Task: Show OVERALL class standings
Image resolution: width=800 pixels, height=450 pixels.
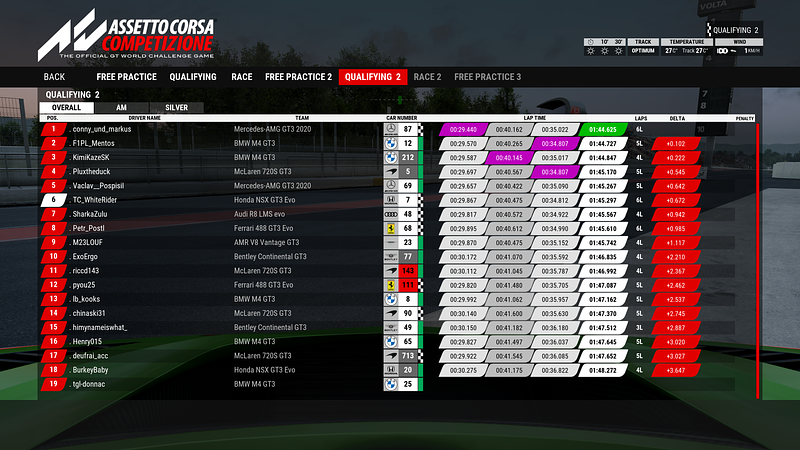Action: point(66,108)
